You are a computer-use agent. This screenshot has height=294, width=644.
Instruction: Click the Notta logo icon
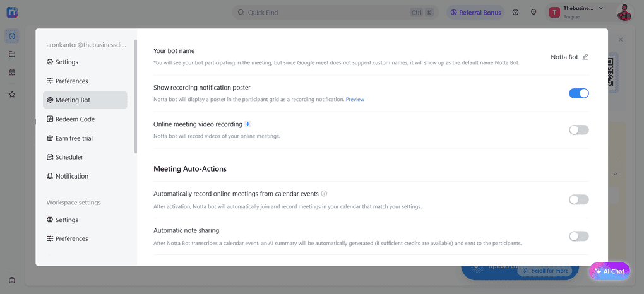12,13
